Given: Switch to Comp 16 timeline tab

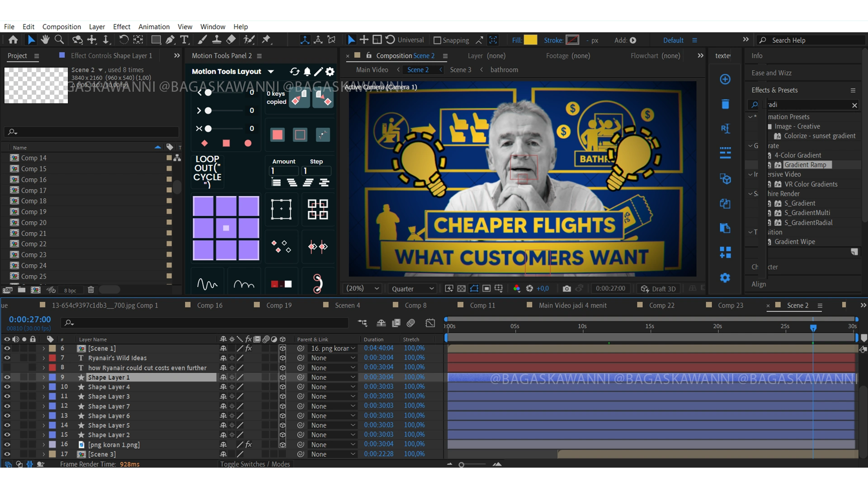Looking at the screenshot, I should click(x=210, y=305).
